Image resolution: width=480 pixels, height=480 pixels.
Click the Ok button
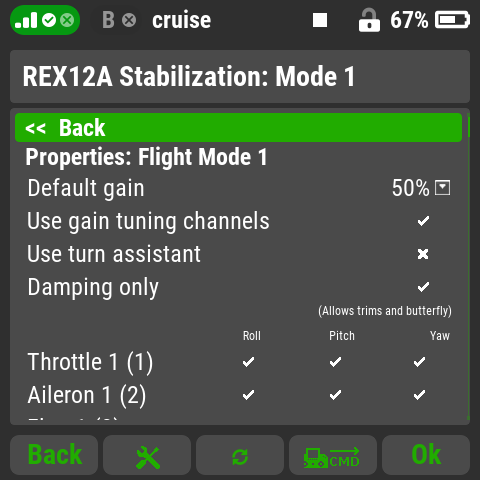click(x=426, y=455)
